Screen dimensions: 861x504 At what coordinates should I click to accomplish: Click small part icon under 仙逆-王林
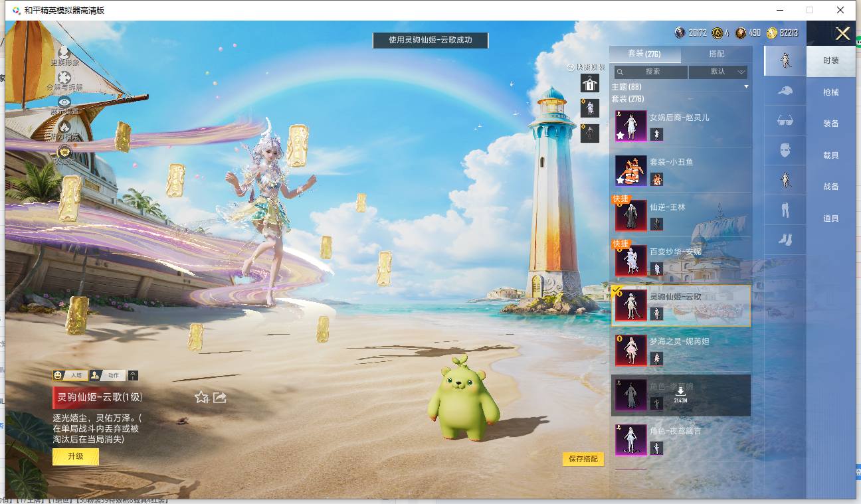click(x=656, y=224)
